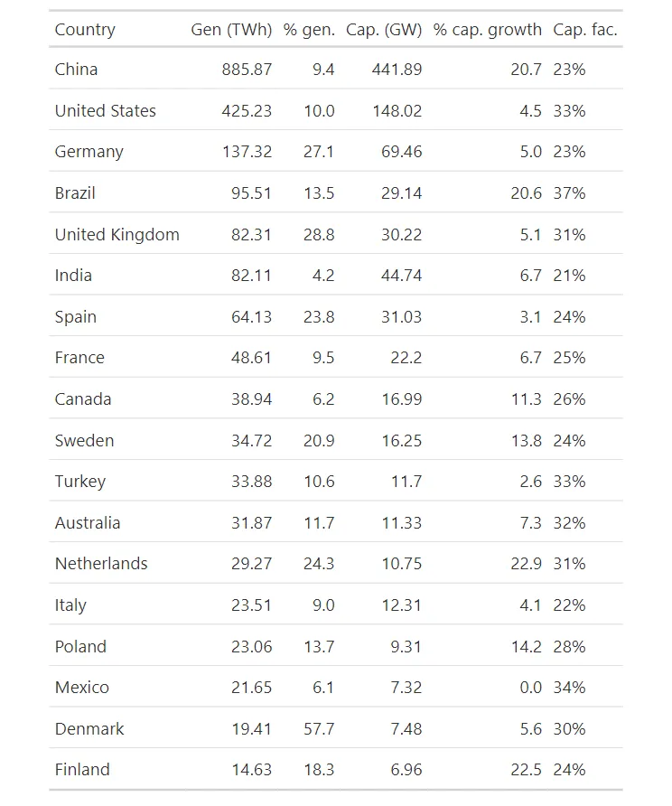
Task: Select the United Kingdom country cell
Action: point(117,235)
